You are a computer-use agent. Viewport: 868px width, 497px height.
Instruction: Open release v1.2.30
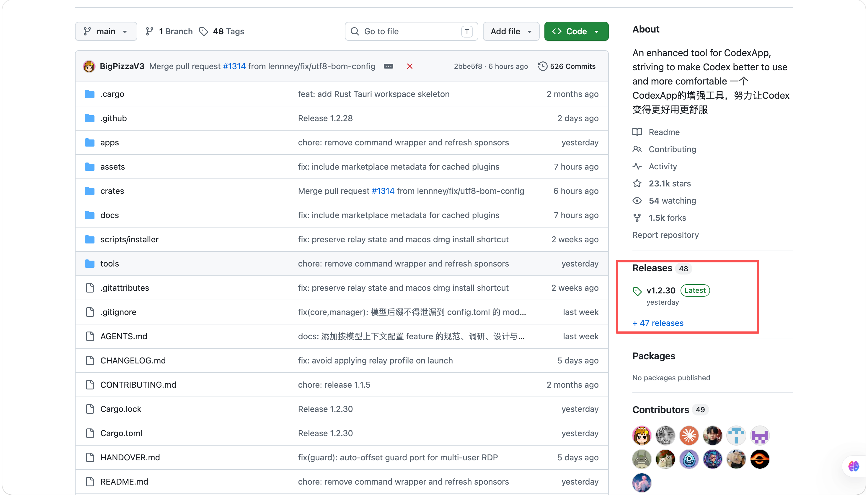661,290
